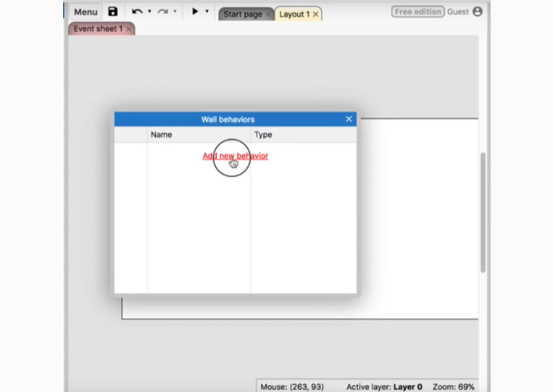Open the user account avatar icon
The width and height of the screenshot is (553, 392).
coord(478,12)
